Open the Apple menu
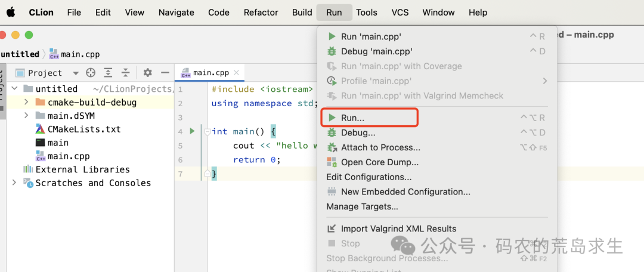 [x=11, y=12]
